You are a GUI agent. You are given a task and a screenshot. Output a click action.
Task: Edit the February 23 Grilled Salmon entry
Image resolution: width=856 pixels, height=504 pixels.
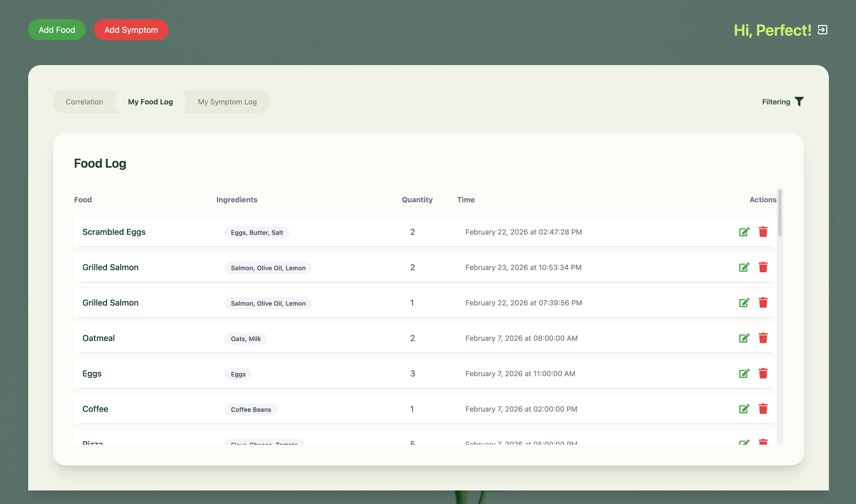pyautogui.click(x=744, y=267)
